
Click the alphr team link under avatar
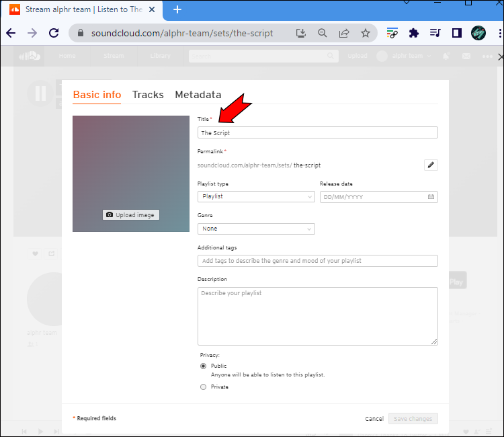[42, 333]
